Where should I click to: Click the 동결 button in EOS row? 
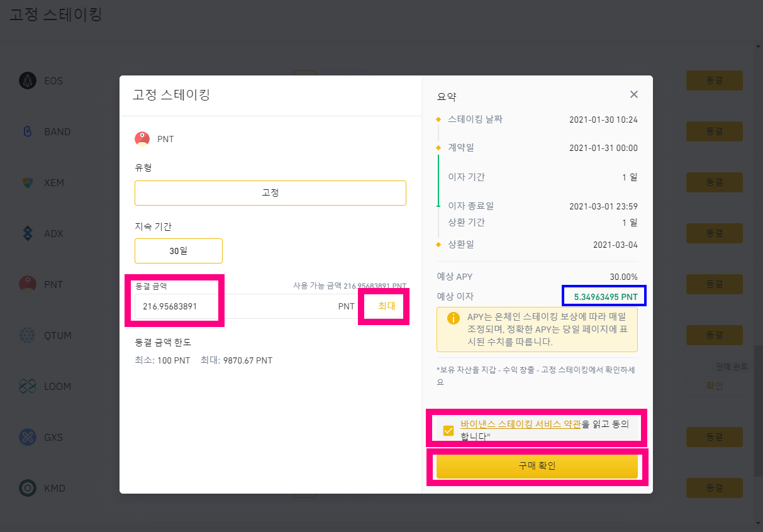coord(715,80)
